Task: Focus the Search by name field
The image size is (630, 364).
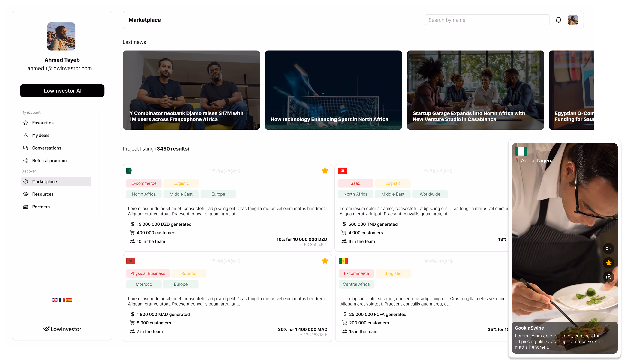Action: [487, 20]
